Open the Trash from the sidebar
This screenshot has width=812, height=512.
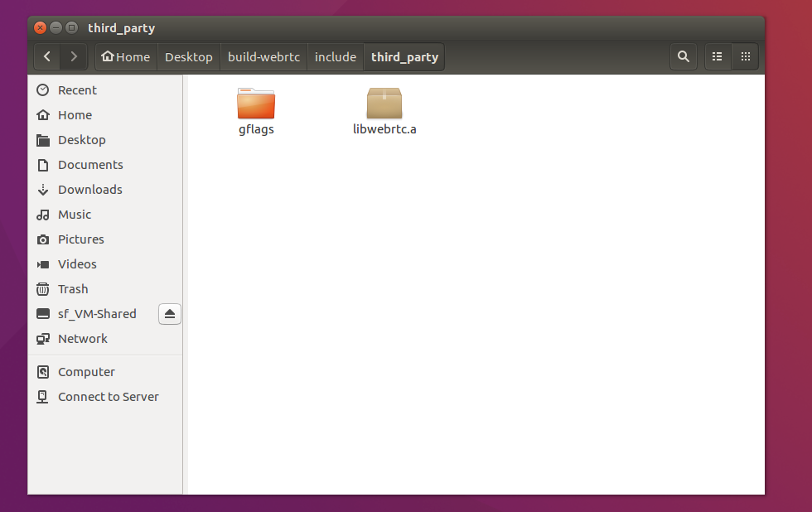point(70,288)
